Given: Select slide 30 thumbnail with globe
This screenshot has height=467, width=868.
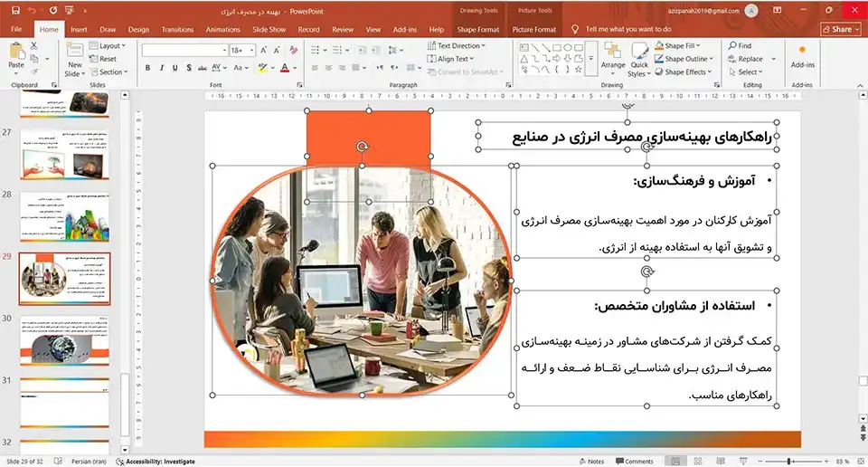Looking at the screenshot, I should [x=65, y=340].
